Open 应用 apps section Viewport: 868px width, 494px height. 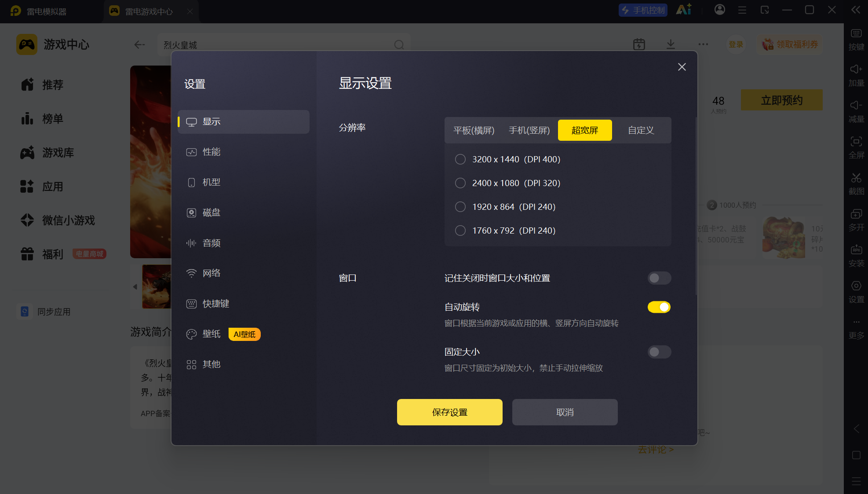tap(42, 187)
